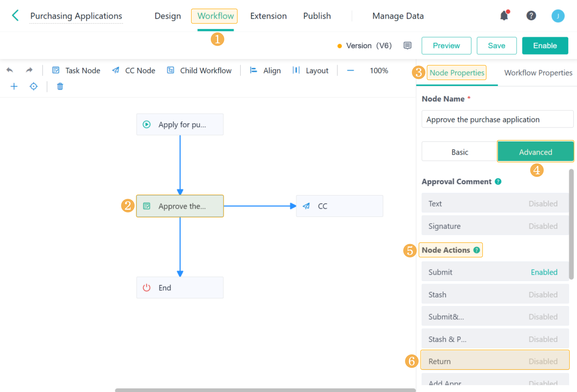This screenshot has height=392, width=577.
Task: Open the user avatar menu
Action: (x=558, y=16)
